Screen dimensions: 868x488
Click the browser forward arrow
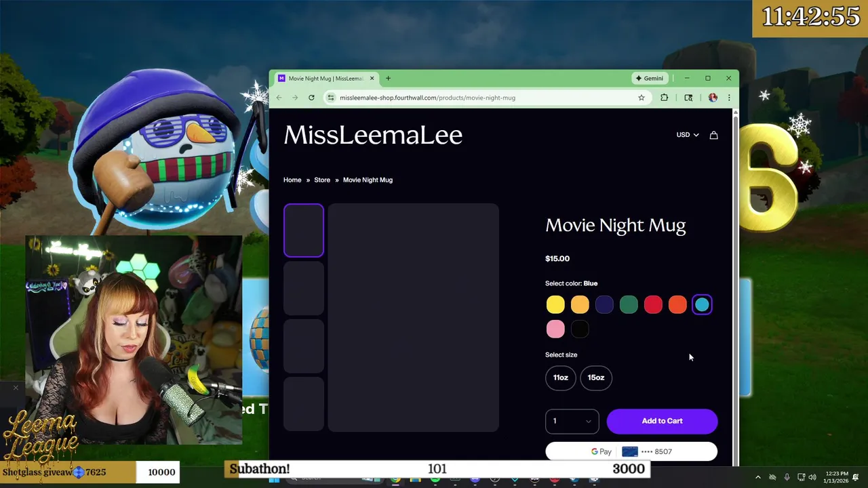tap(295, 98)
